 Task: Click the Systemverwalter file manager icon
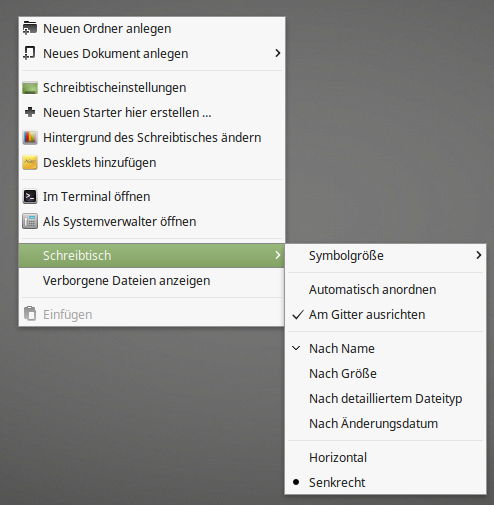[30, 222]
